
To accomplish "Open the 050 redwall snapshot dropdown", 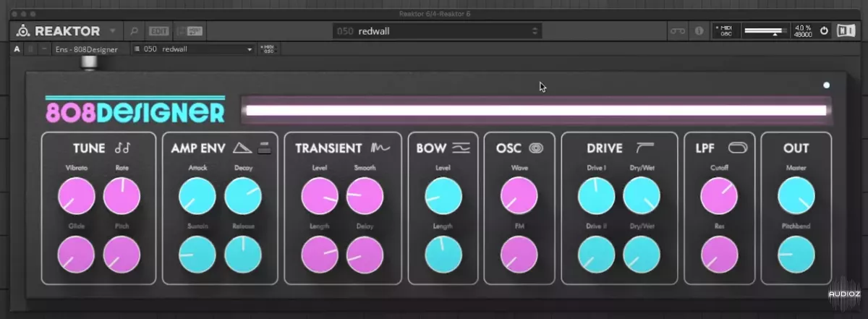I will coord(194,49).
